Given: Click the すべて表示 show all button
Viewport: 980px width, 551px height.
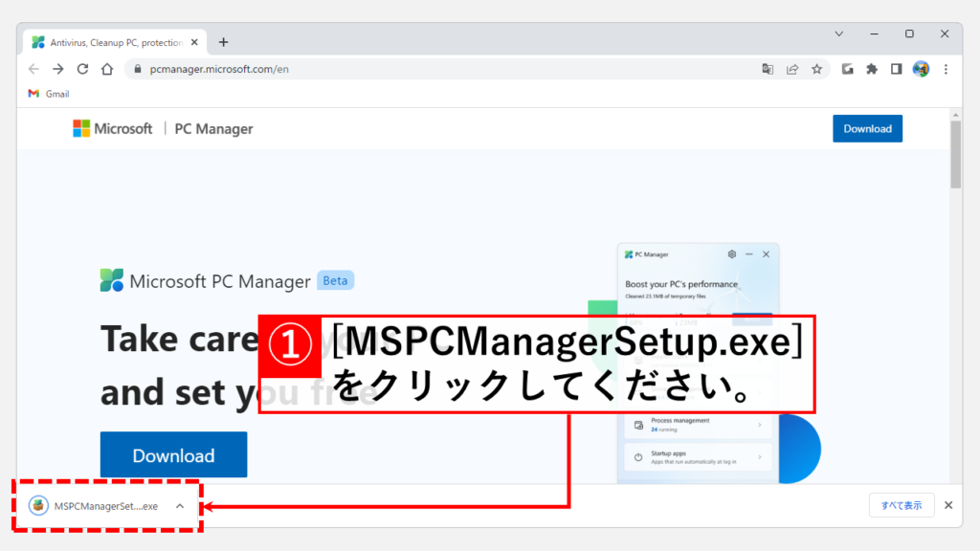Looking at the screenshot, I should (x=902, y=505).
